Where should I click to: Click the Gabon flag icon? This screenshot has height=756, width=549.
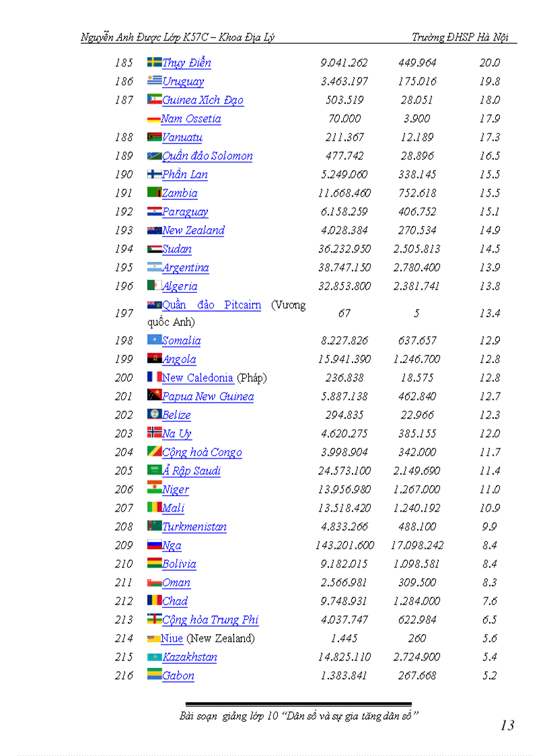154,675
